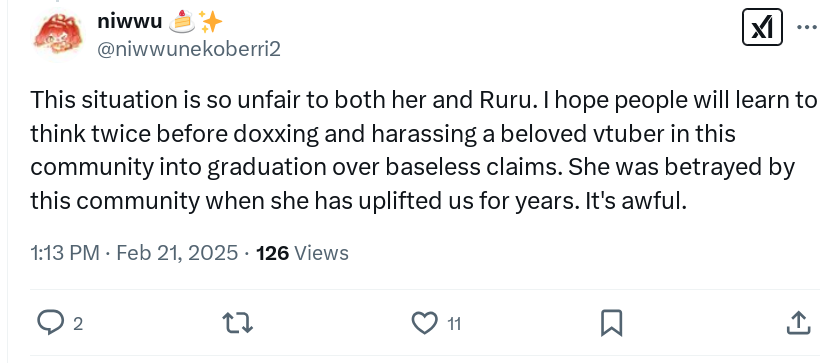Visit the @niwwunekoberri2 handle link
Screen dimensions: 828x363
189,49
